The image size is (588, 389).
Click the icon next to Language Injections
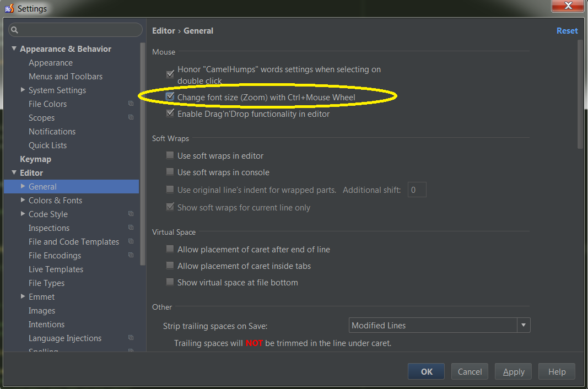tap(131, 338)
